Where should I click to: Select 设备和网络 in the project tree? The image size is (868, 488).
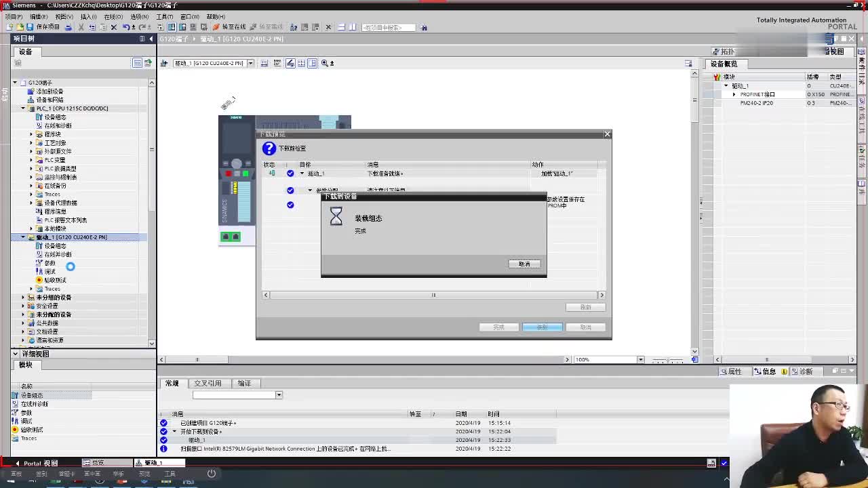[50, 100]
